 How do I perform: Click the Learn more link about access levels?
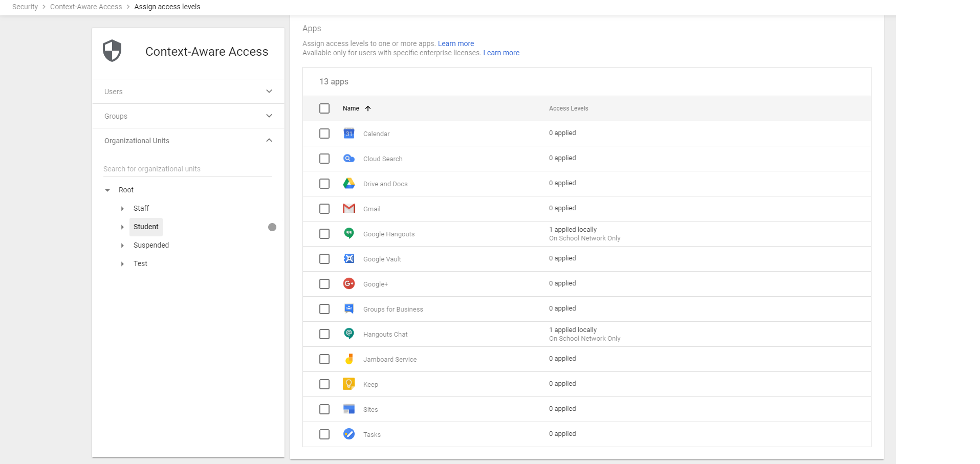click(455, 43)
